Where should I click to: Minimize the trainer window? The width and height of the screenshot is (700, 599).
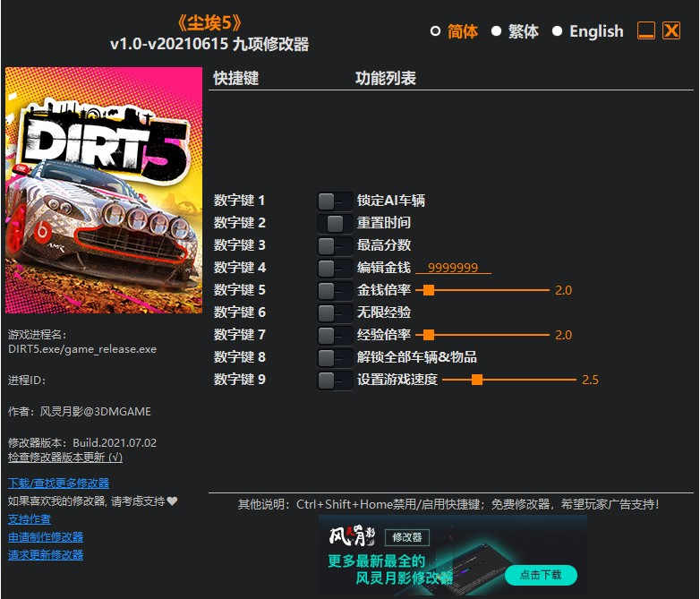[x=646, y=30]
